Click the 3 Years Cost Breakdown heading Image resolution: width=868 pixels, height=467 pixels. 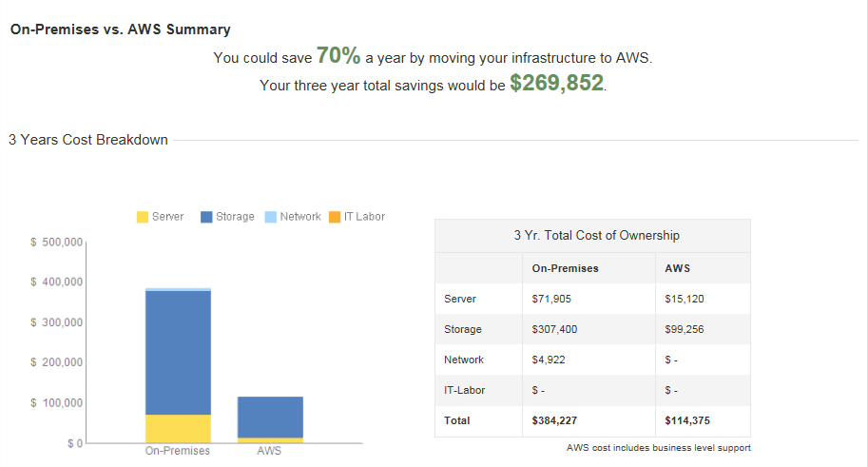click(x=88, y=140)
